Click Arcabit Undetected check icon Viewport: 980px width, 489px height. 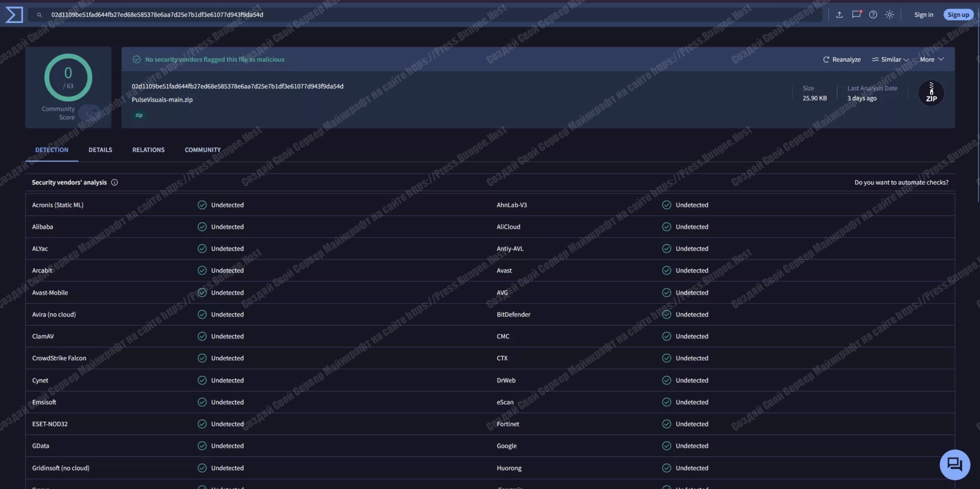pos(202,271)
